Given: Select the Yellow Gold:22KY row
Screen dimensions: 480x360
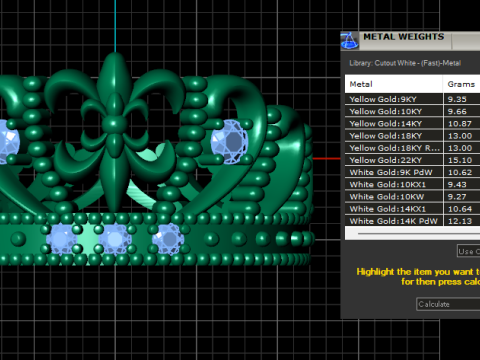Looking at the screenshot, I should [x=412, y=160].
